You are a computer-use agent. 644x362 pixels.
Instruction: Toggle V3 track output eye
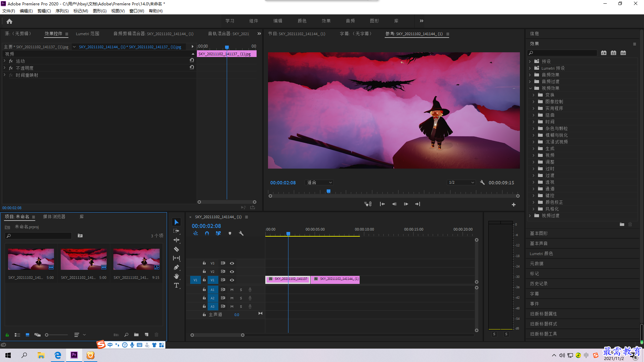pyautogui.click(x=232, y=263)
